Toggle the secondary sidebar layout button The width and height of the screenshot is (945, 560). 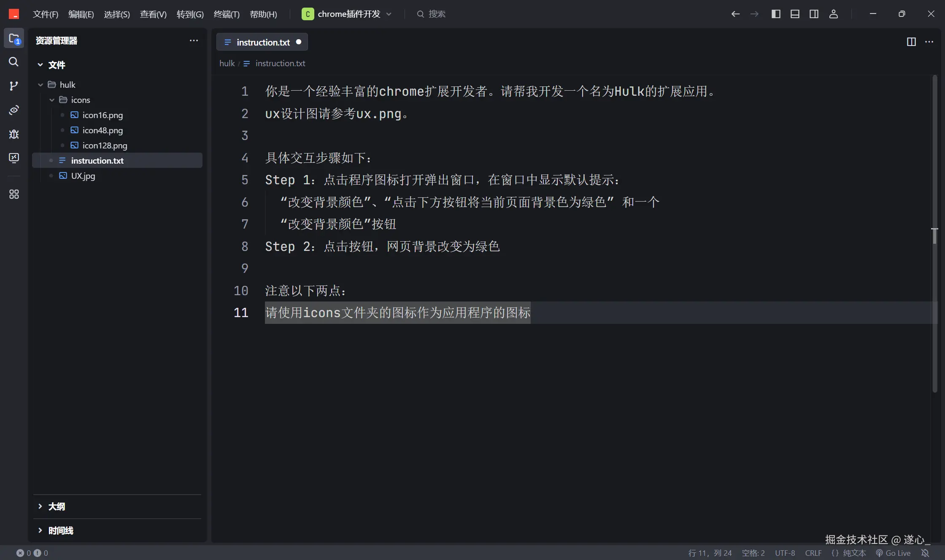click(x=814, y=14)
